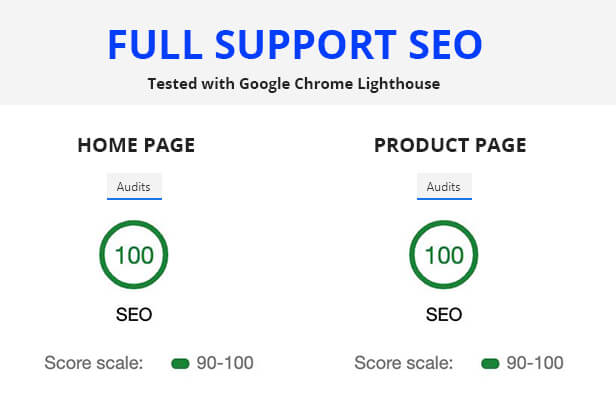The height and width of the screenshot is (400, 616).
Task: Click the 100 number inside Product Page gauge
Action: click(444, 255)
